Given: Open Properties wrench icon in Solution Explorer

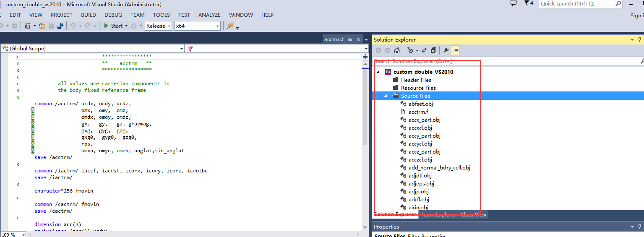Looking at the screenshot, I should 446,50.
